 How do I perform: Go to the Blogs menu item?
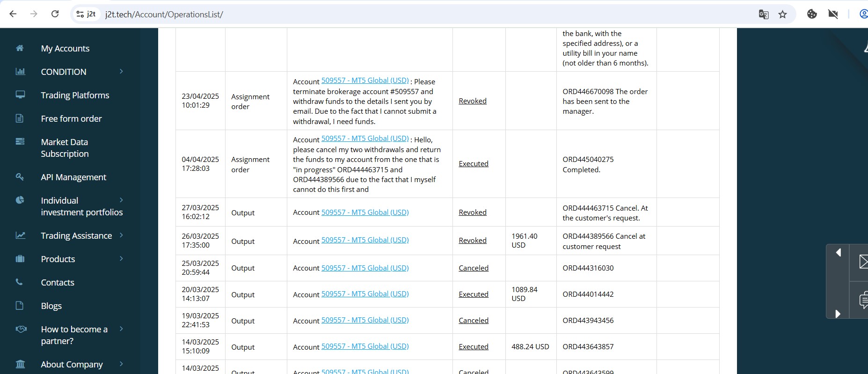click(x=51, y=306)
